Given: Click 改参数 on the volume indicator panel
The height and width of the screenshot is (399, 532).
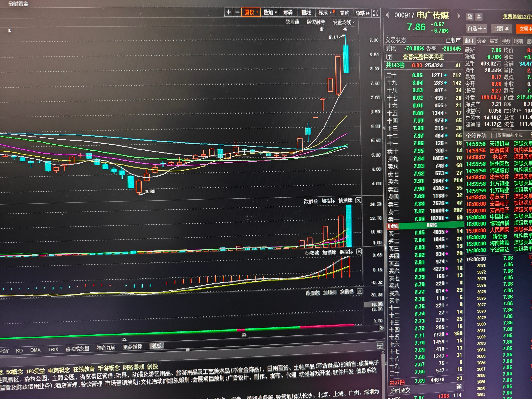Looking at the screenshot, I should tap(311, 201).
